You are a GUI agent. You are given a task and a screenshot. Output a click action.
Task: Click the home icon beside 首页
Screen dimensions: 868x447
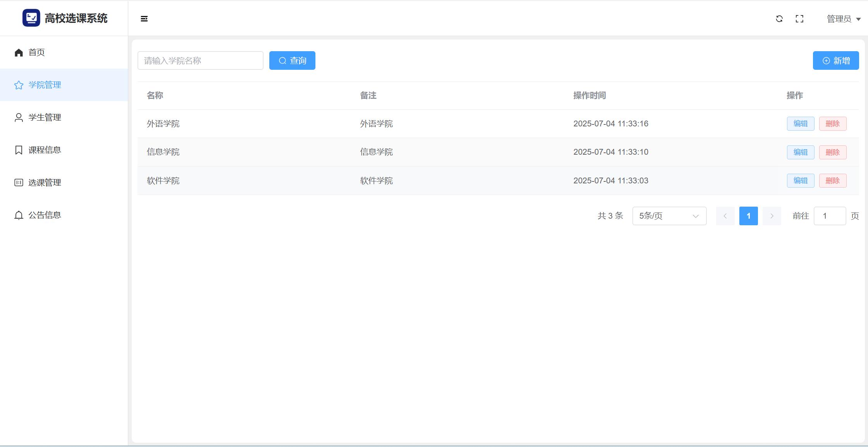coord(19,52)
